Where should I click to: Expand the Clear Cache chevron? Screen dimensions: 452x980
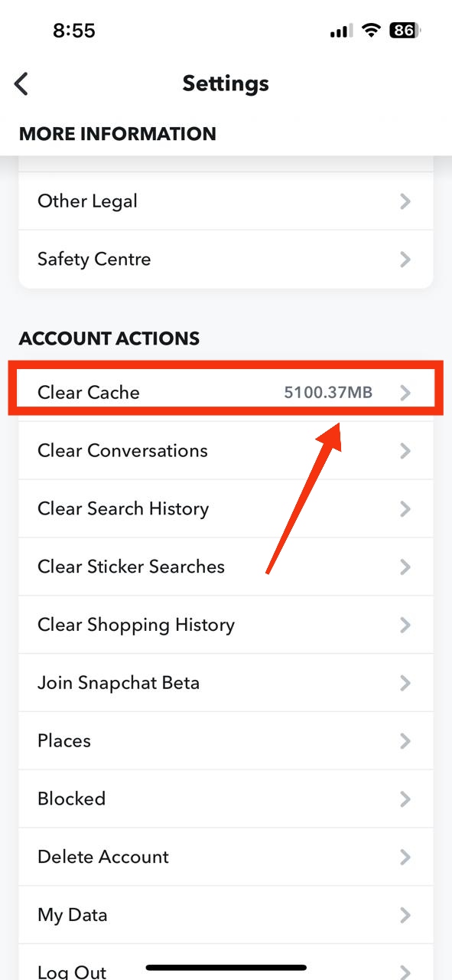point(405,391)
